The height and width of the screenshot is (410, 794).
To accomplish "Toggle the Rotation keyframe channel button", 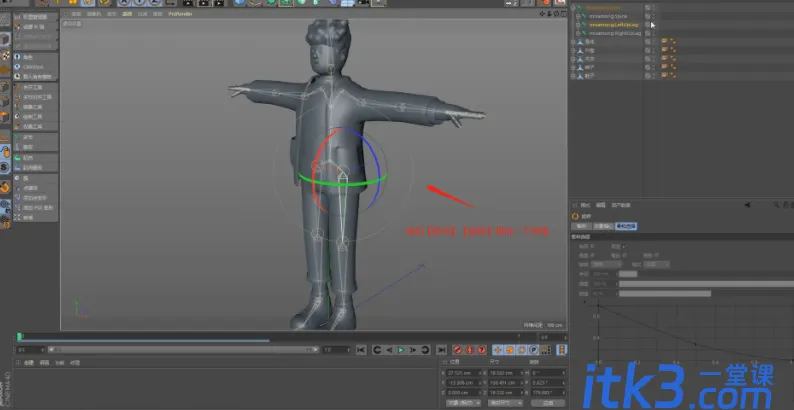I will pyautogui.click(x=521, y=350).
